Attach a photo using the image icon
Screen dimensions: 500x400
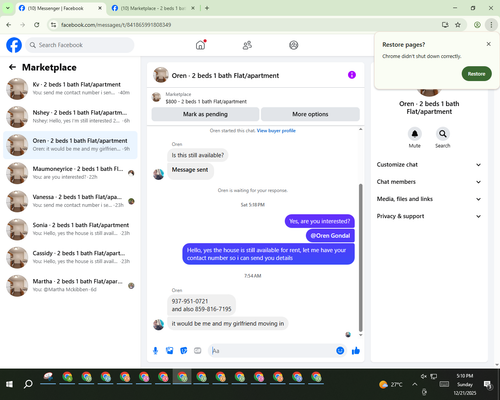170,351
